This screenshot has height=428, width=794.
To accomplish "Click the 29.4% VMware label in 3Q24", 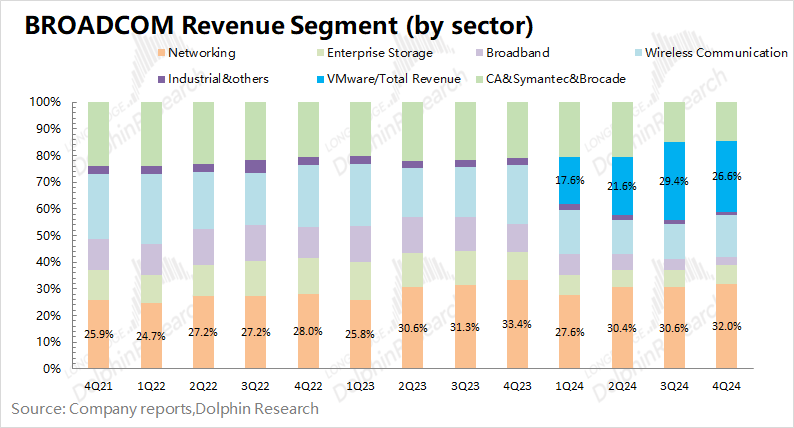I will pos(674,181).
